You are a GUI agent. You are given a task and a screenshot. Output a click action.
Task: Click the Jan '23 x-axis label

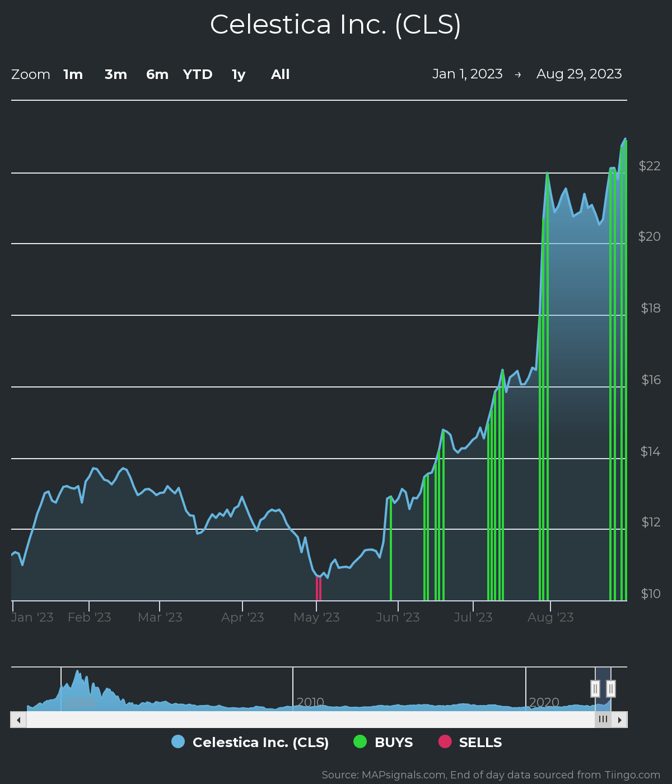[32, 617]
